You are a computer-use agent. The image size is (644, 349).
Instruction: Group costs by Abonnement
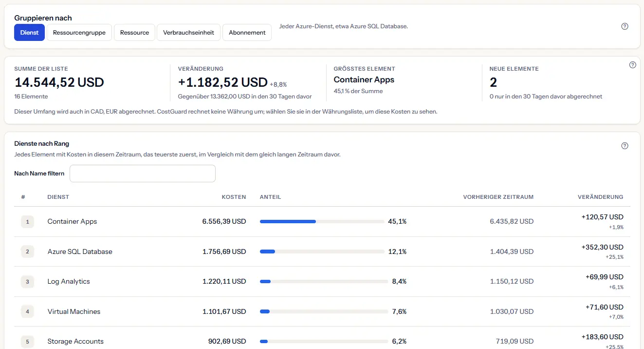[x=247, y=33]
